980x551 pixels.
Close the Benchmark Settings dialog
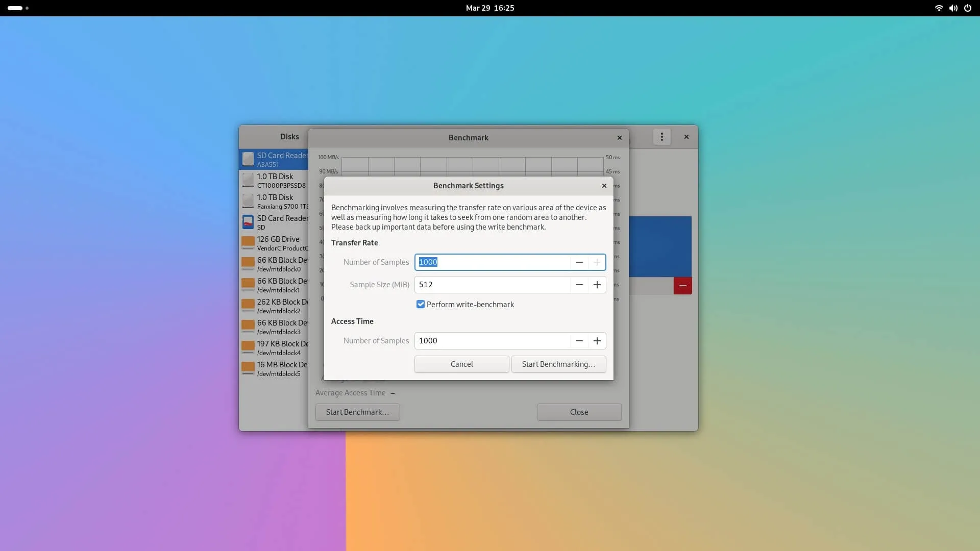tap(604, 186)
